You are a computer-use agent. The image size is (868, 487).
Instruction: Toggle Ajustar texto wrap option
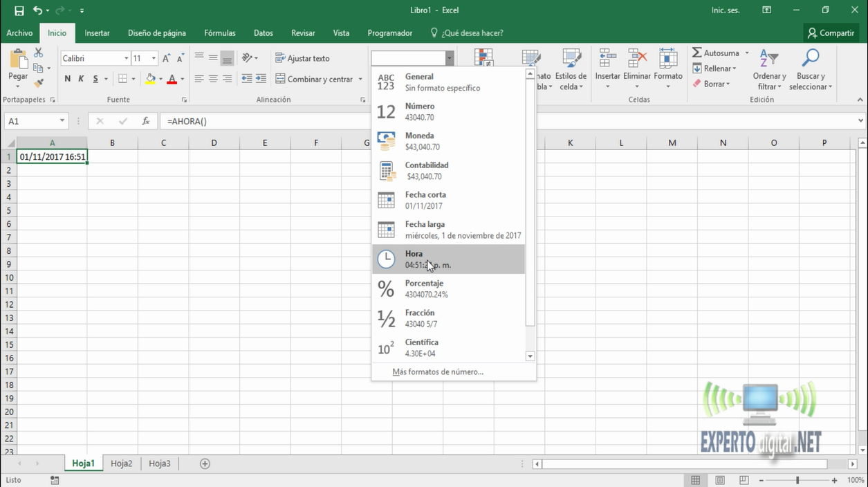coord(302,59)
